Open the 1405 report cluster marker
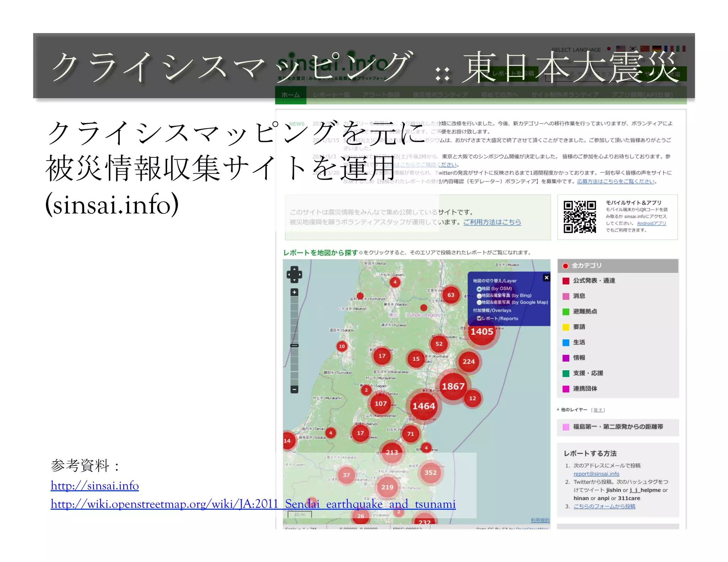728x562 pixels. tap(482, 332)
